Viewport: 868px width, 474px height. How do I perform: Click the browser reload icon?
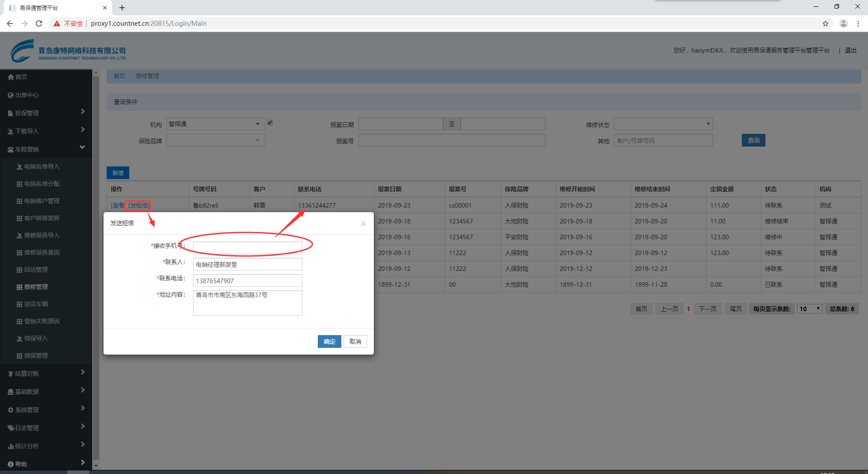coord(39,24)
